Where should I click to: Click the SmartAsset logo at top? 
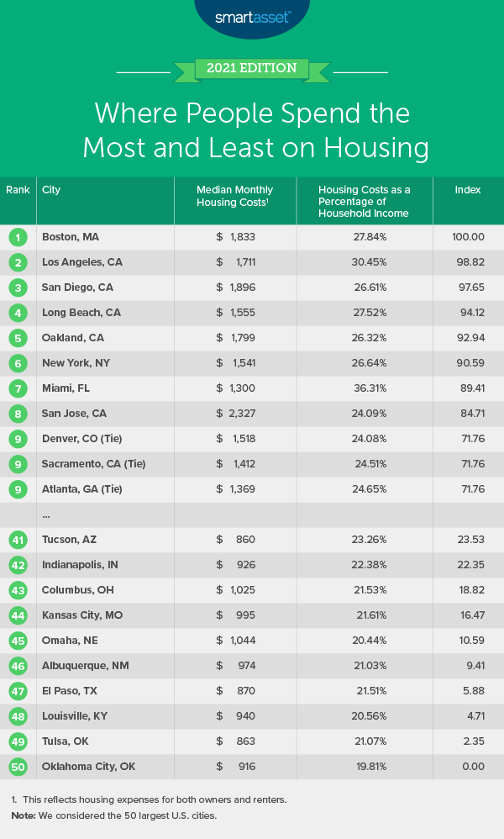251,16
